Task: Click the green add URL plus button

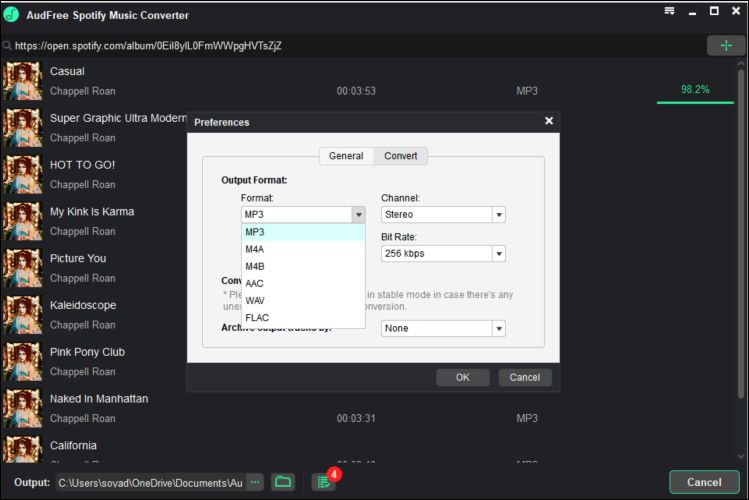Action: [x=726, y=45]
